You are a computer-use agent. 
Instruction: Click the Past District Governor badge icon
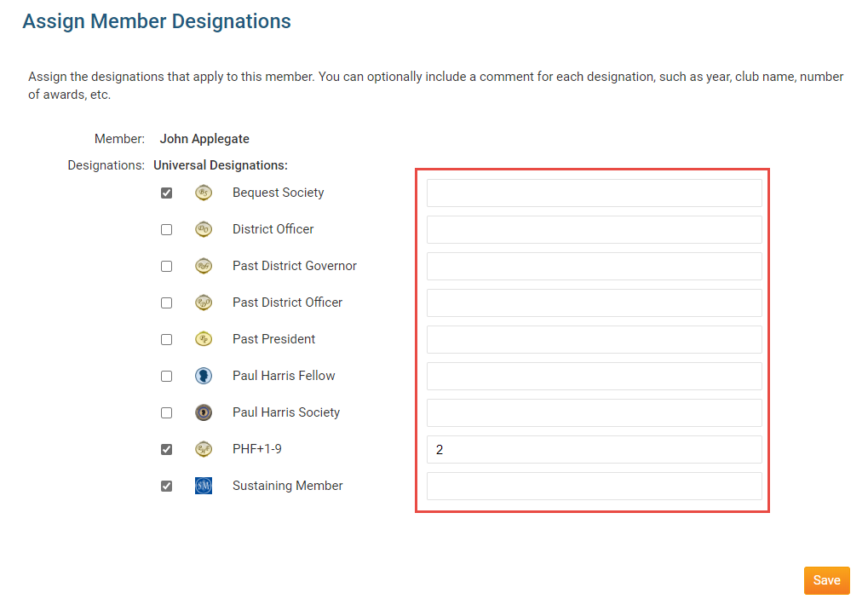click(x=203, y=266)
